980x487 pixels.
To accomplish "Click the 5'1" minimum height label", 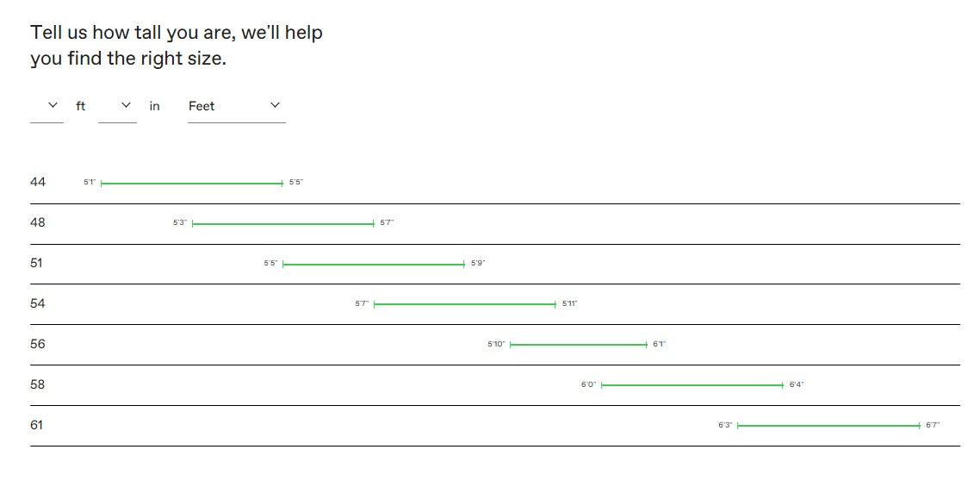I will click(x=90, y=183).
